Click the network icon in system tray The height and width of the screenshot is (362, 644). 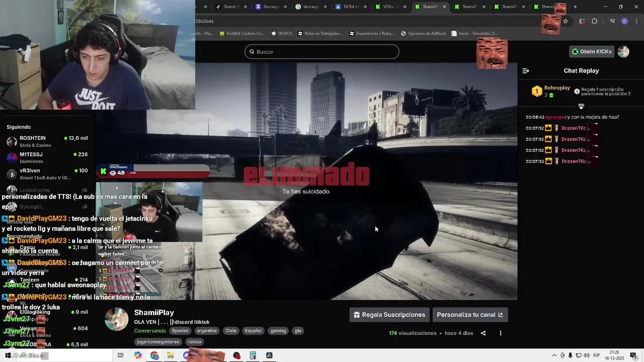(x=579, y=355)
